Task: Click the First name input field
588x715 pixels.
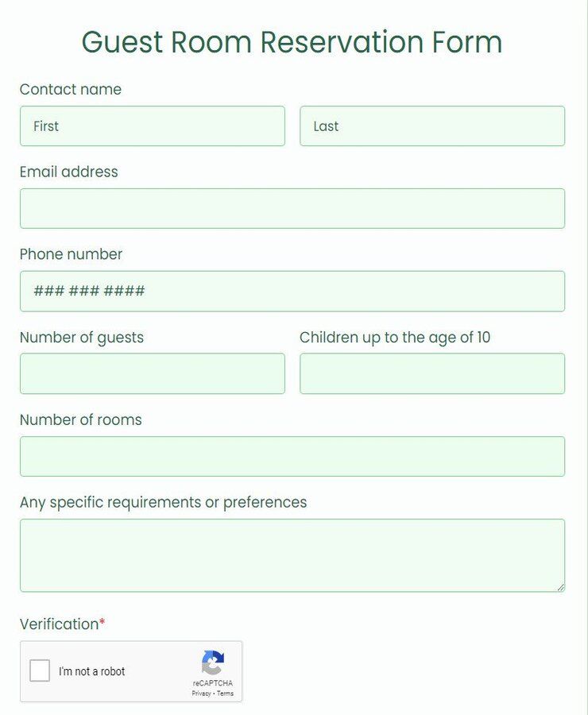Action: coord(151,126)
